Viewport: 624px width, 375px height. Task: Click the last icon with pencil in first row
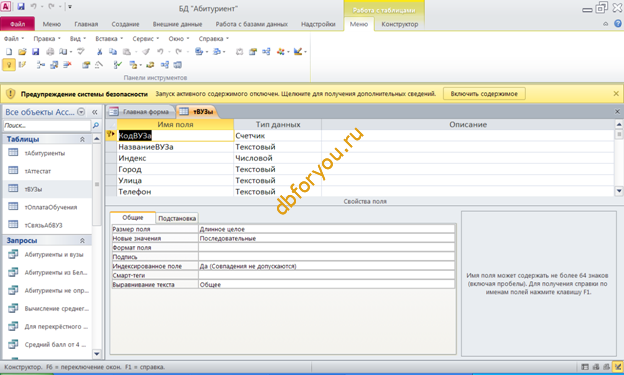coord(298,52)
